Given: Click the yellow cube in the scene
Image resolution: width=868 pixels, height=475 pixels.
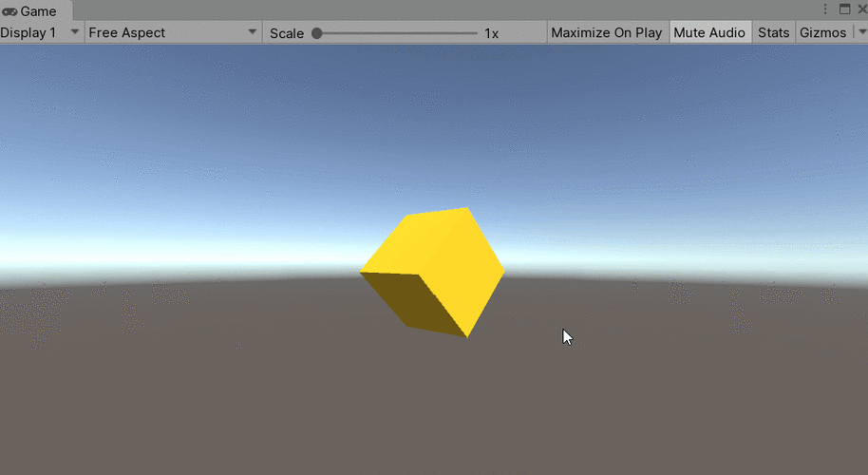Looking at the screenshot, I should click(x=432, y=272).
